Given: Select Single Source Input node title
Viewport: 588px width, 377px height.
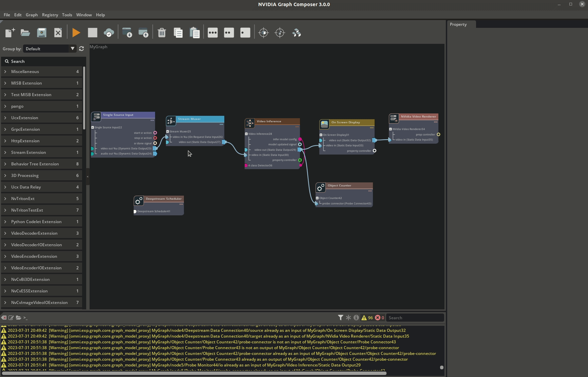Looking at the screenshot, I should click(118, 115).
